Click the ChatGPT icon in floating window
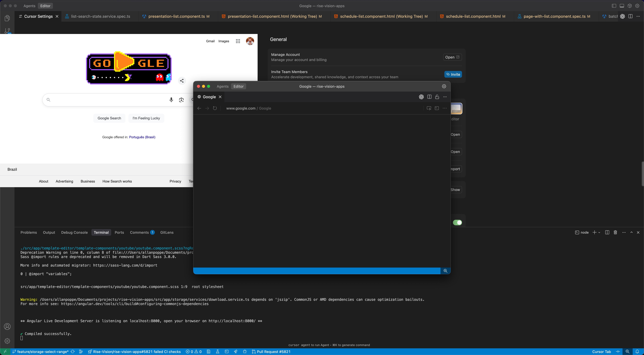644x355 pixels. [x=421, y=97]
